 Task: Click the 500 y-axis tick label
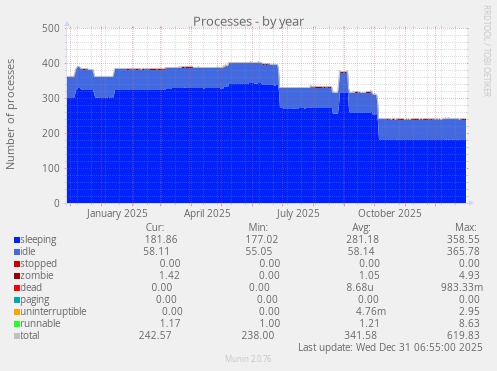[x=51, y=28]
